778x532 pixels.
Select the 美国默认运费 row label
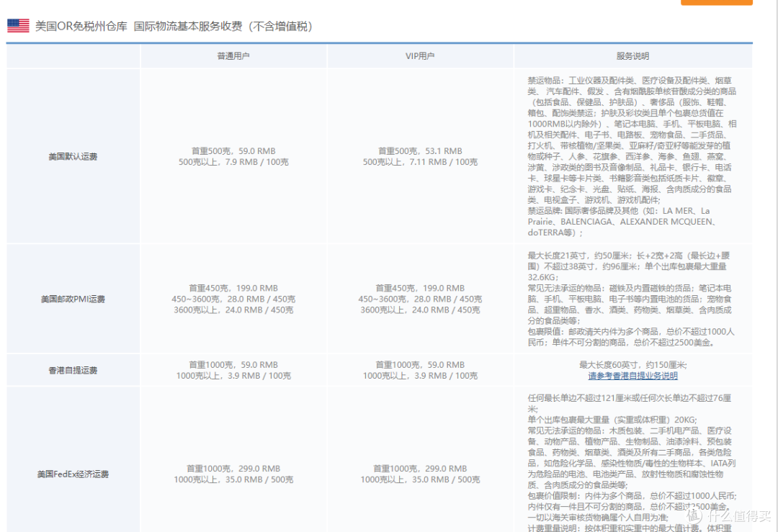coord(73,156)
